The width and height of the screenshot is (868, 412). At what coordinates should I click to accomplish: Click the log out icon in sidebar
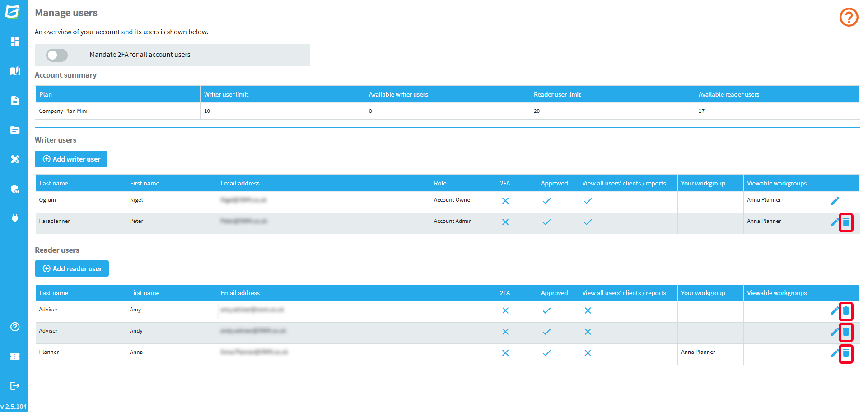click(x=15, y=386)
